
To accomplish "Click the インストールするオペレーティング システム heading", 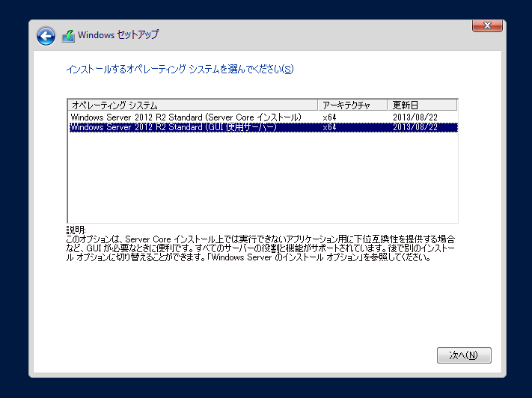I will pos(180,70).
